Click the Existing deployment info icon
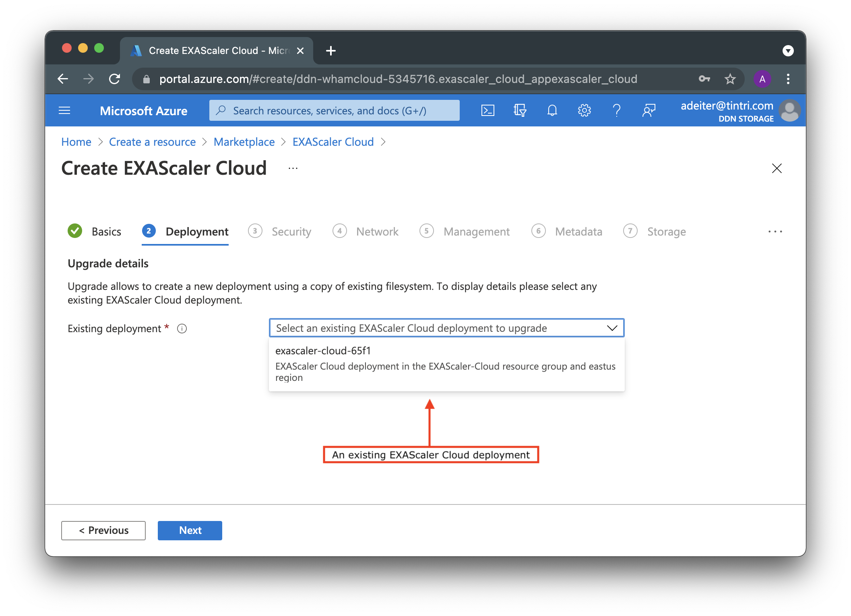The width and height of the screenshot is (851, 616). (x=182, y=329)
